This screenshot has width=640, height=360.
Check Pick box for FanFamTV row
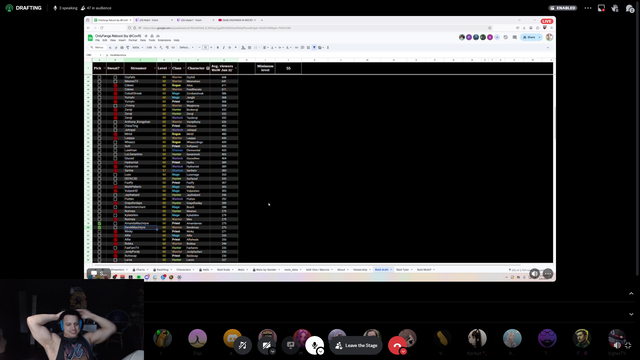pos(99,247)
